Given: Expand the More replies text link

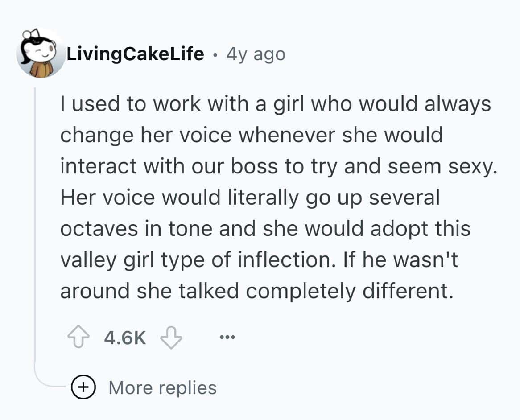Looking at the screenshot, I should 162,387.
